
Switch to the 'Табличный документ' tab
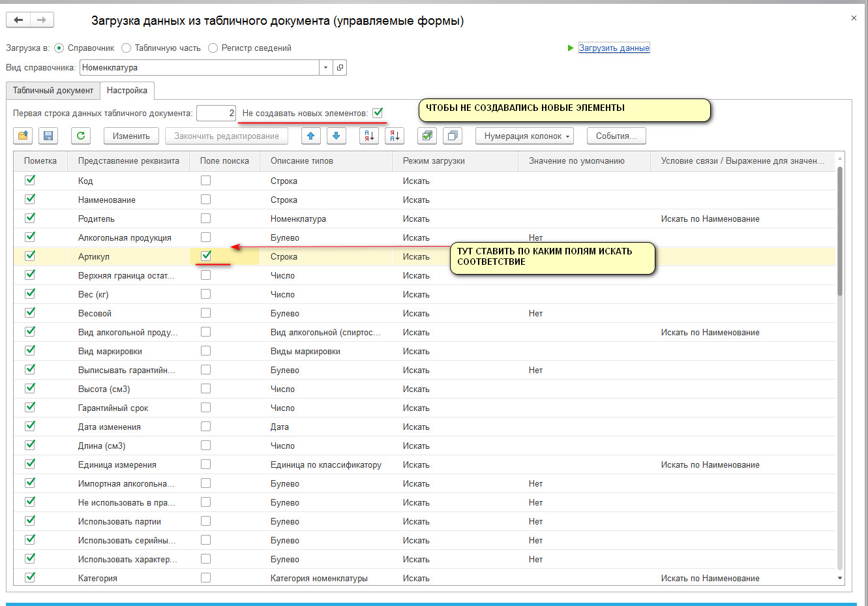click(x=53, y=91)
